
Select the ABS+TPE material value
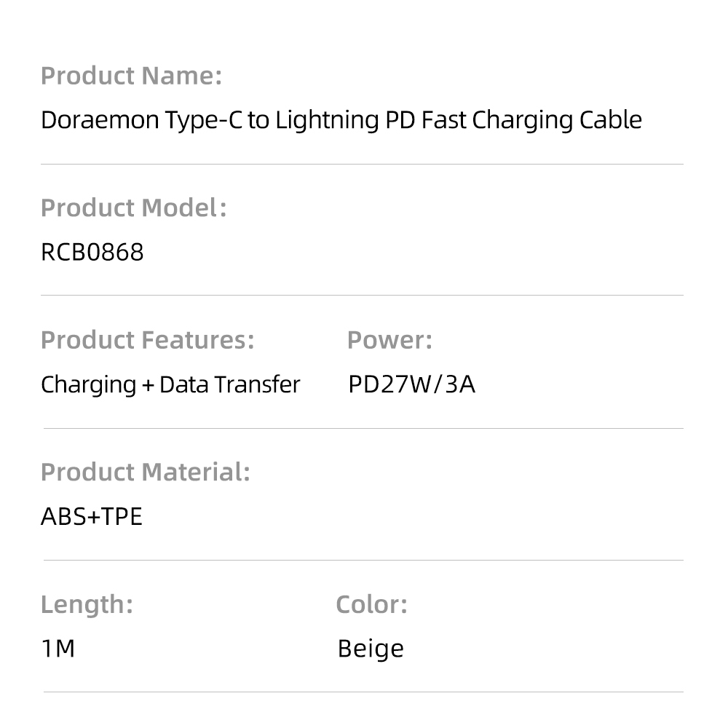[x=92, y=516]
